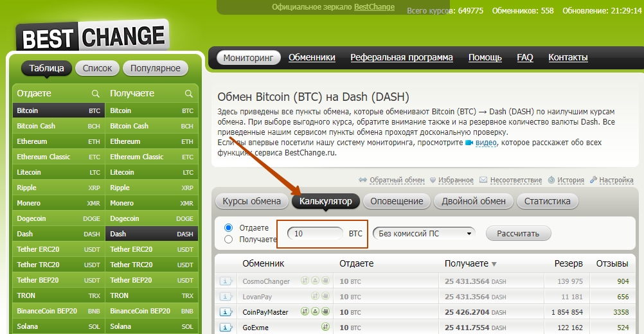Select the Получаете radio button in the calculator
644x334 pixels.
click(x=229, y=239)
